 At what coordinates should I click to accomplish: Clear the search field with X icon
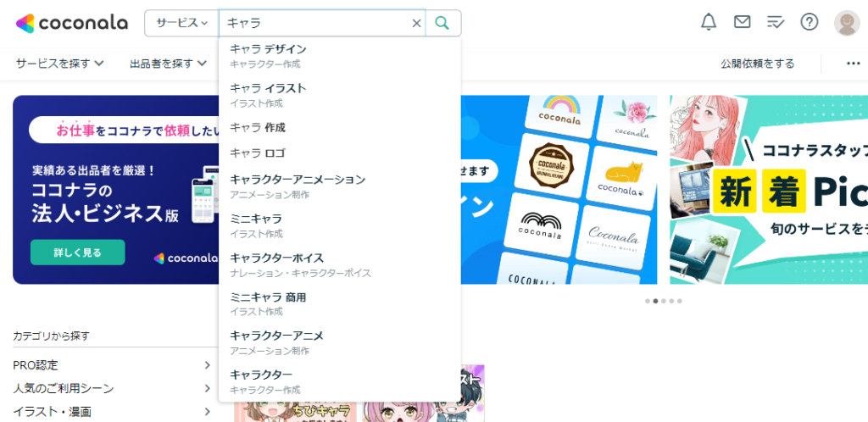[416, 23]
